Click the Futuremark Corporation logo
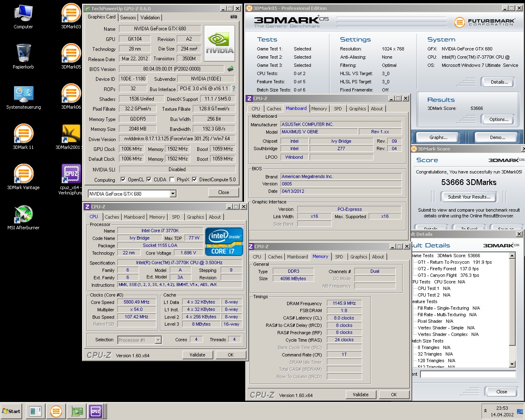The width and height of the screenshot is (525, 420). point(485,22)
